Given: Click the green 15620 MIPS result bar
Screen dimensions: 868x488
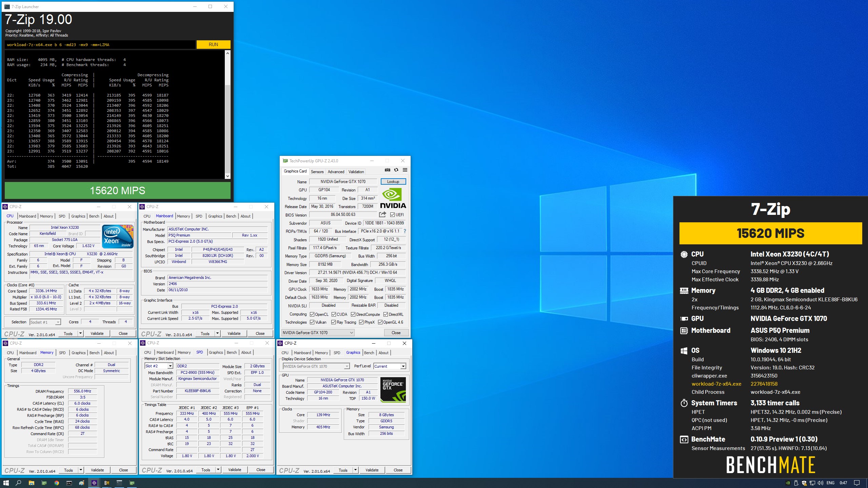Looking at the screenshot, I should [x=118, y=190].
